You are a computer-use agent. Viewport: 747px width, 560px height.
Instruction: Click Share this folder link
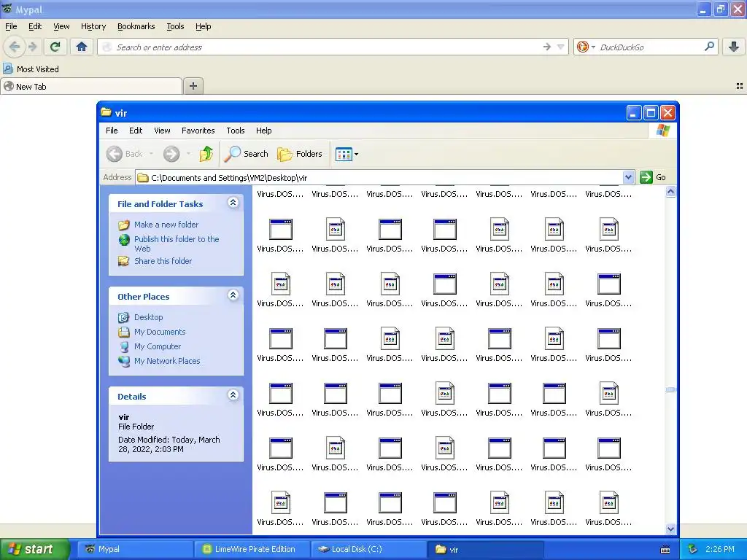pyautogui.click(x=163, y=261)
